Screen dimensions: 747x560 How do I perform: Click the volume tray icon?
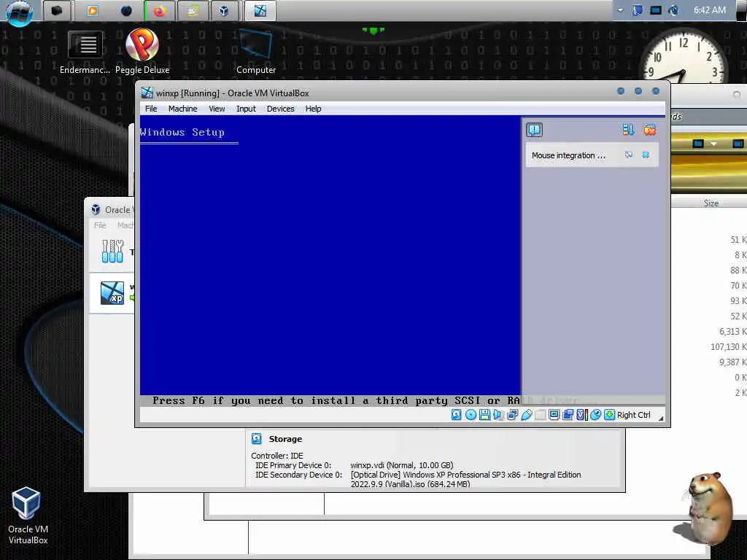coord(673,10)
